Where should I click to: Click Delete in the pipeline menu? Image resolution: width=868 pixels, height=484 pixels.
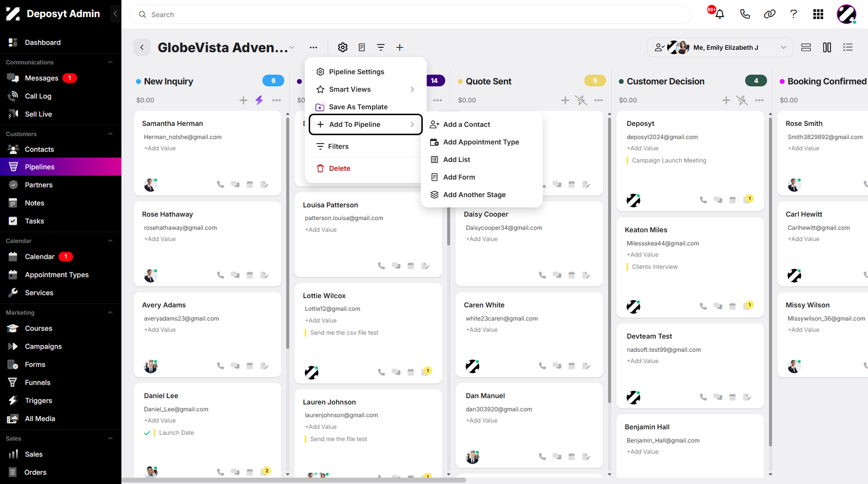[366, 168]
